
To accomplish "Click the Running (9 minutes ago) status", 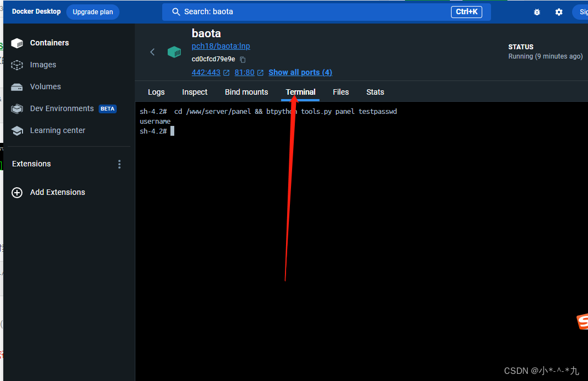I will pyautogui.click(x=545, y=56).
